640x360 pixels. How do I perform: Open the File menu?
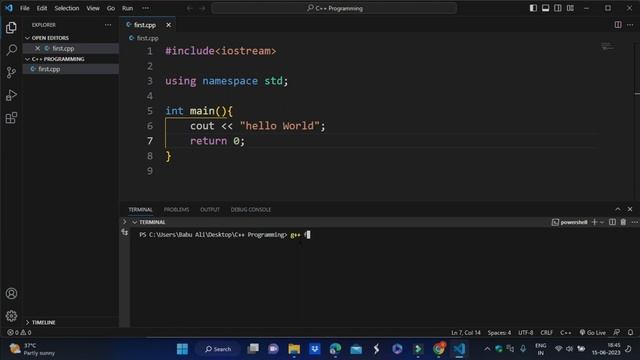tap(24, 8)
